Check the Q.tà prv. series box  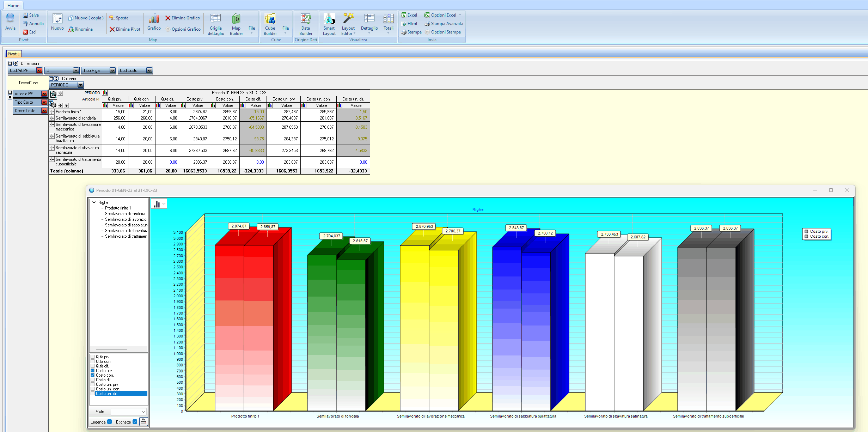[93, 357]
